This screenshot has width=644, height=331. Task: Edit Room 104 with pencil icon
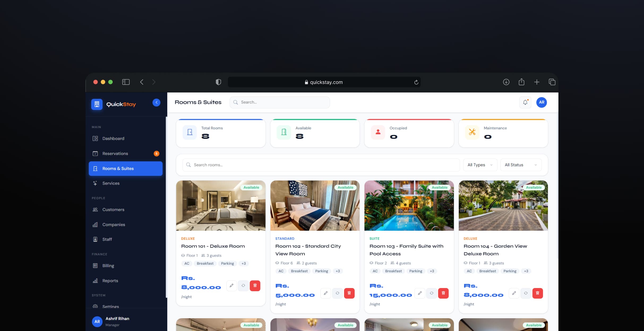coord(514,293)
